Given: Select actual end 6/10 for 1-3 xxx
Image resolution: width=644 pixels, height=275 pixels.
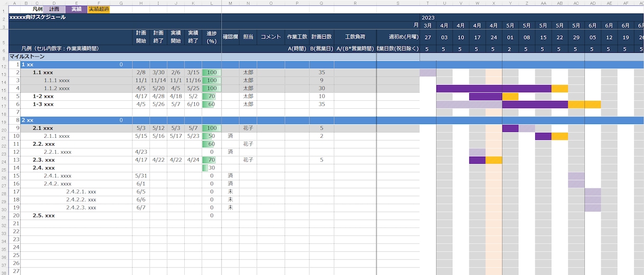Looking at the screenshot, I should click(x=193, y=104).
